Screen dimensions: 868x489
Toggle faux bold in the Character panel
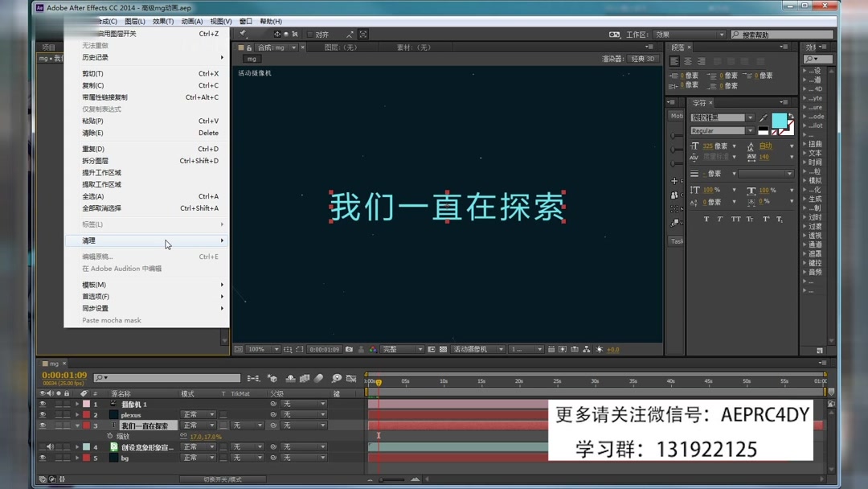click(706, 219)
